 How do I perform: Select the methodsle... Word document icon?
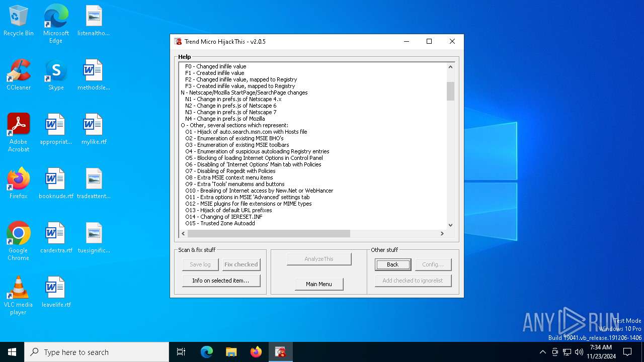(94, 75)
